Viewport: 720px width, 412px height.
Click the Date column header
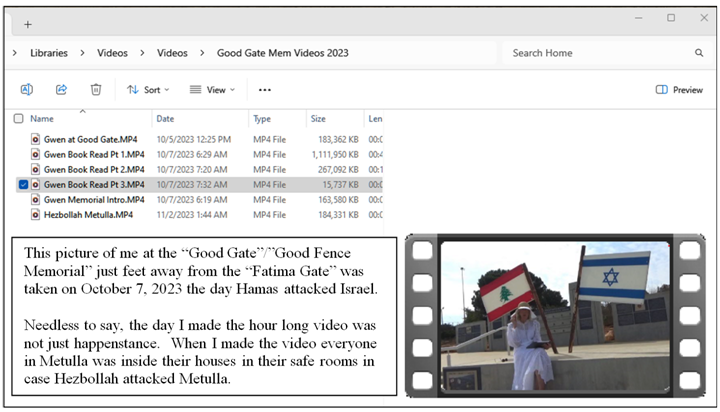tap(165, 118)
